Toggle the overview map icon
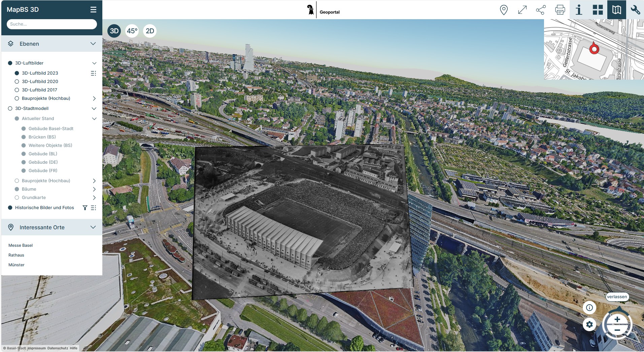The width and height of the screenshot is (644, 352). coord(616,10)
